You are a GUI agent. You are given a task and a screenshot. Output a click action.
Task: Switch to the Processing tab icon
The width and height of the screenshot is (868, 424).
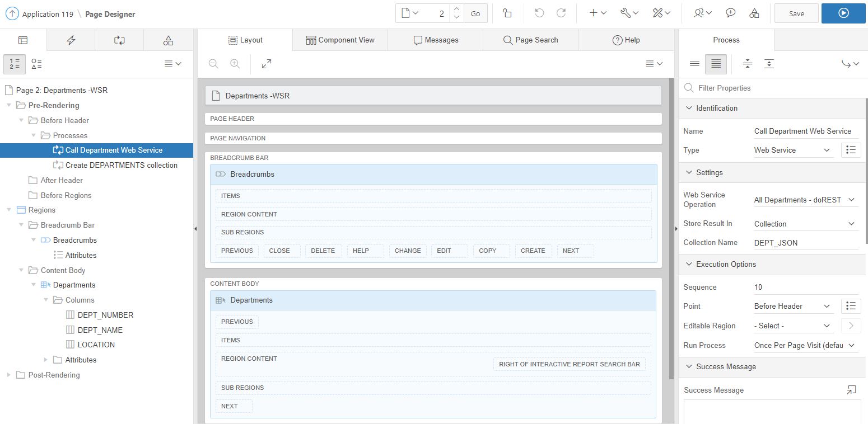119,40
